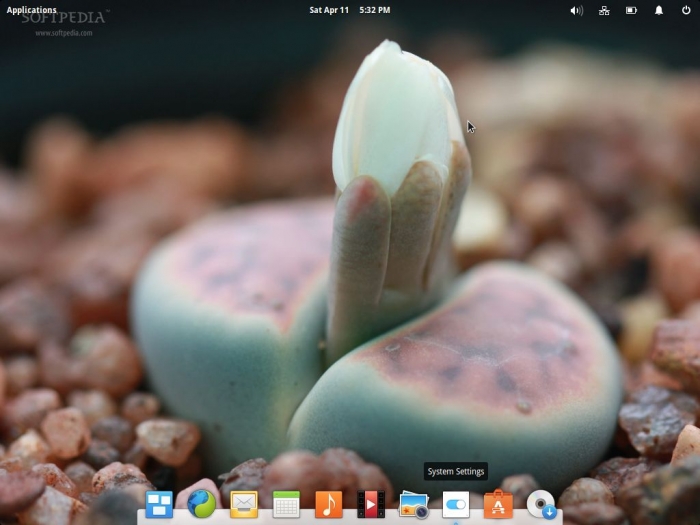Viewport: 700px width, 525px height.
Task: Open the Photos app from dock
Action: 413,504
